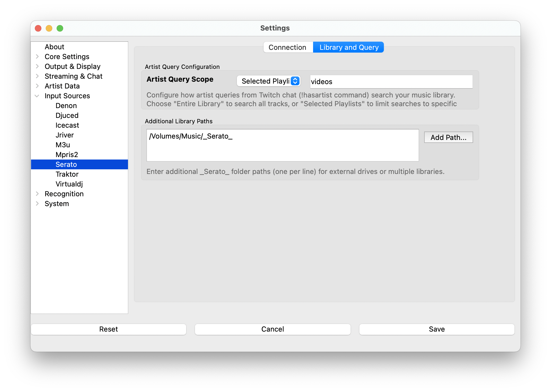
Task: Expand the System section arrow
Action: [x=37, y=204]
